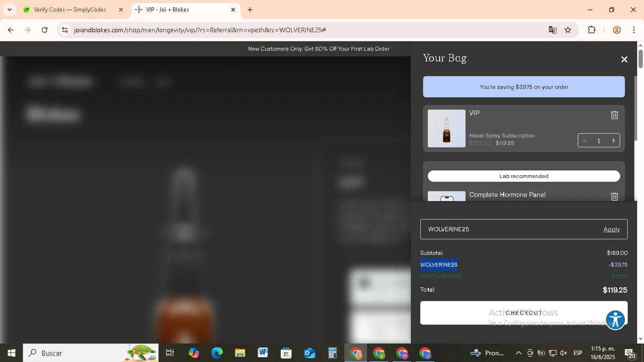Proceed with the Checkout button
644x362 pixels.
[x=524, y=313]
